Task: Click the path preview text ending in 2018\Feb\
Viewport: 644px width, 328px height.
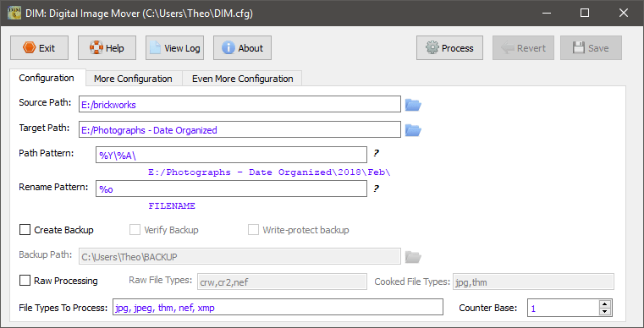Action: pos(269,172)
